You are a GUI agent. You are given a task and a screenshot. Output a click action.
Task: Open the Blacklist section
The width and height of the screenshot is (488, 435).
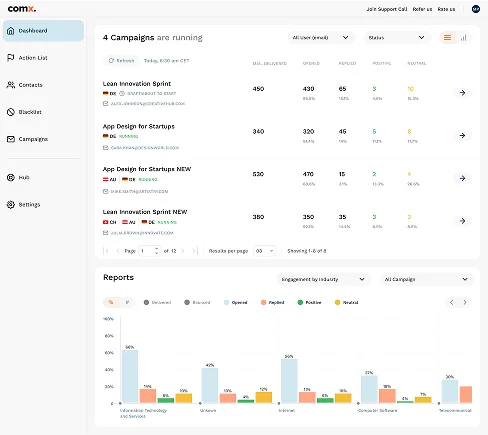point(24,112)
